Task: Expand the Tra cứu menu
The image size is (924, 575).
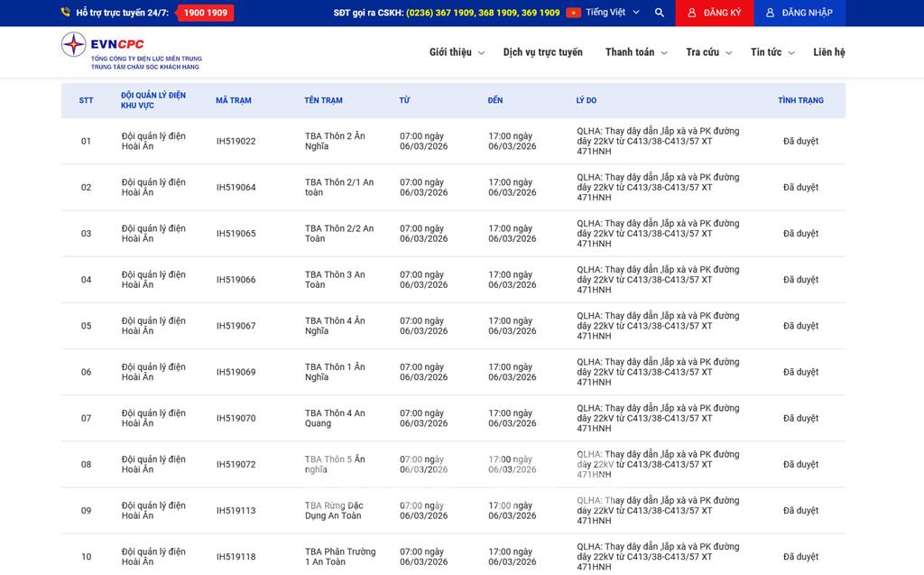Action: (707, 52)
